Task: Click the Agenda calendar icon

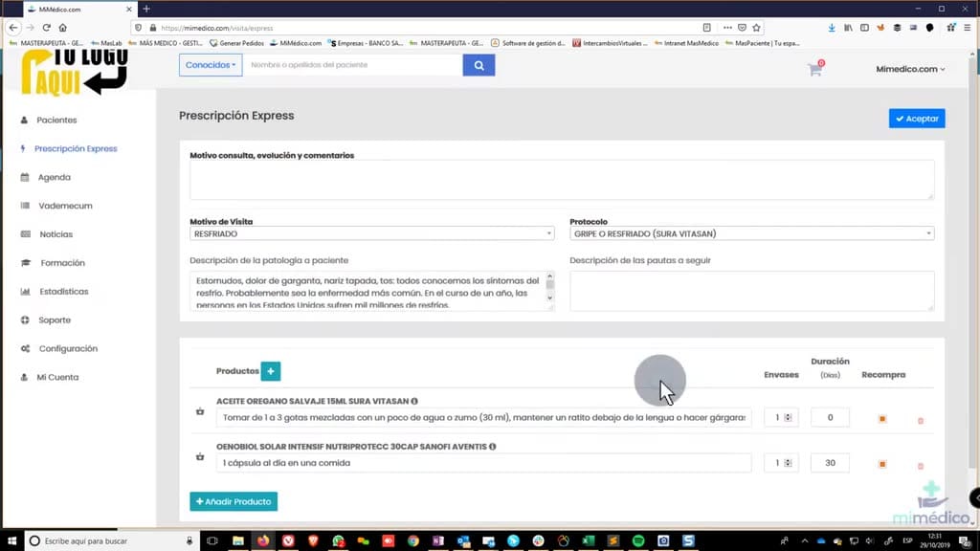Action: [x=25, y=177]
